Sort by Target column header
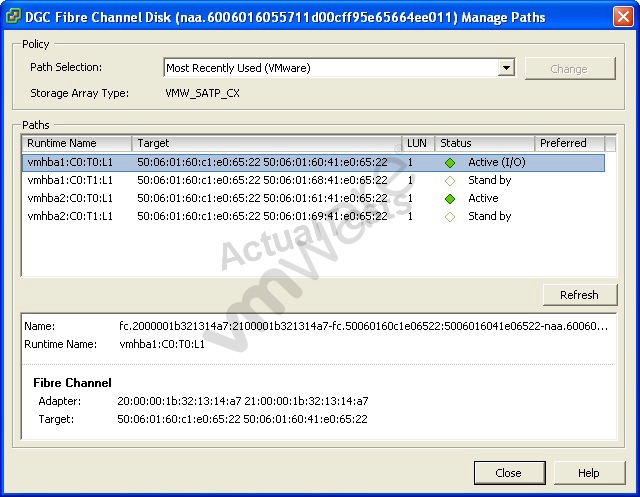 [x=267, y=143]
